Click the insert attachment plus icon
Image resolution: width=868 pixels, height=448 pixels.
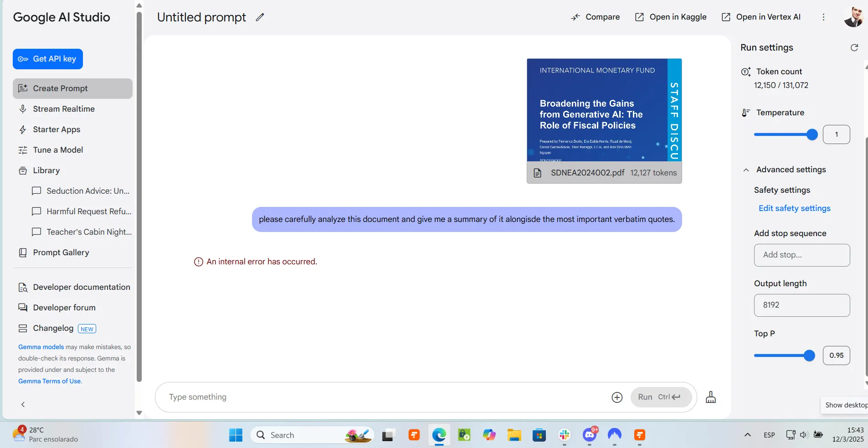617,397
